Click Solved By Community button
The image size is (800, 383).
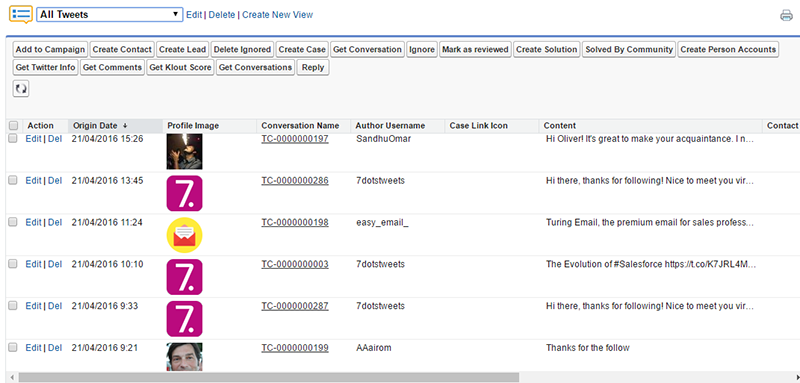629,49
